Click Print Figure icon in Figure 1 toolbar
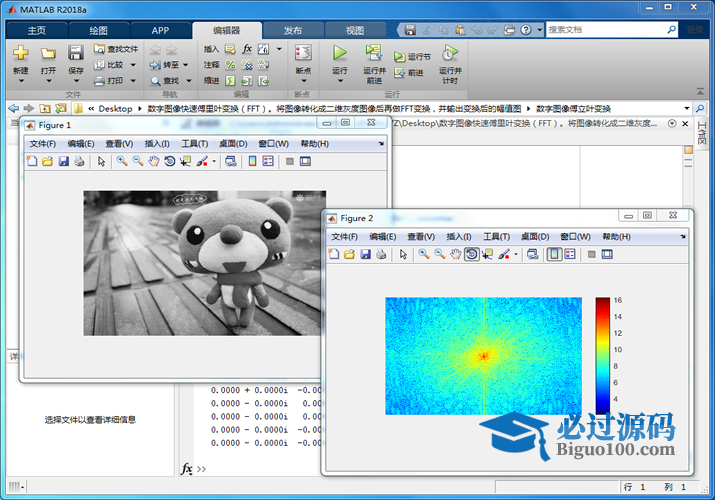Viewport: 715px width, 500px height. 79,161
